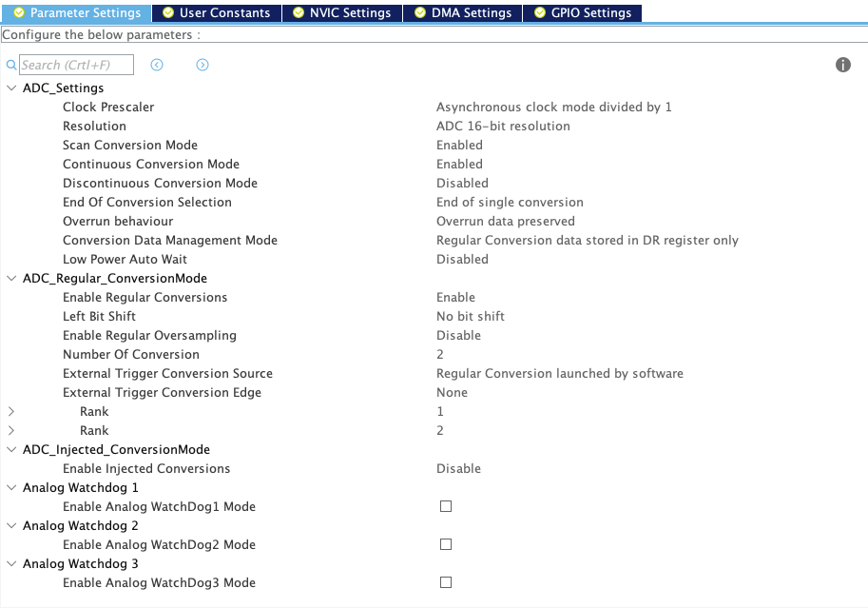868x608 pixels.
Task: Open the NVIC Settings tab
Action: coord(342,12)
